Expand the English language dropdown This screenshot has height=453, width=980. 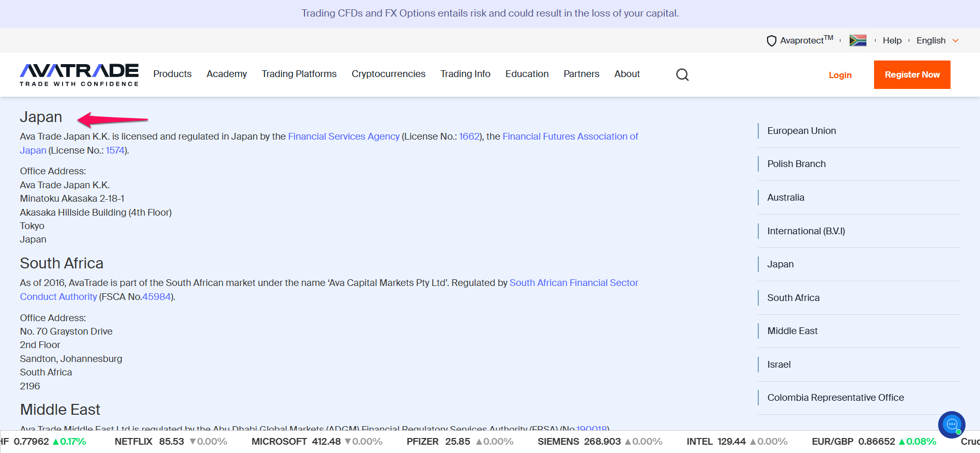click(x=937, y=40)
